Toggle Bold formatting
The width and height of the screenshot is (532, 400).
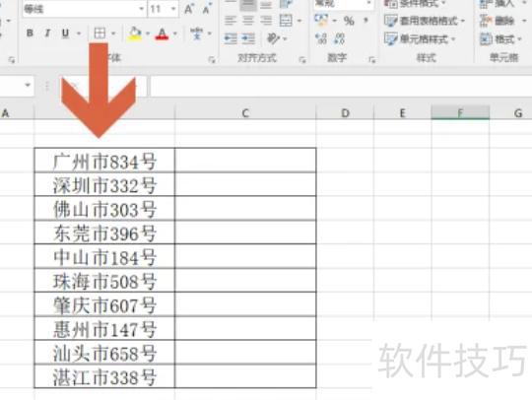point(30,33)
